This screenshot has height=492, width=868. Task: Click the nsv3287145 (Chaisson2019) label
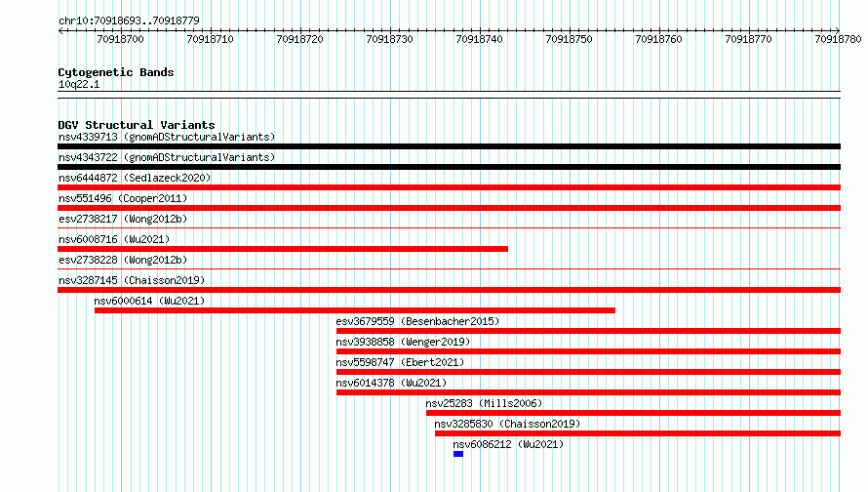tap(132, 280)
